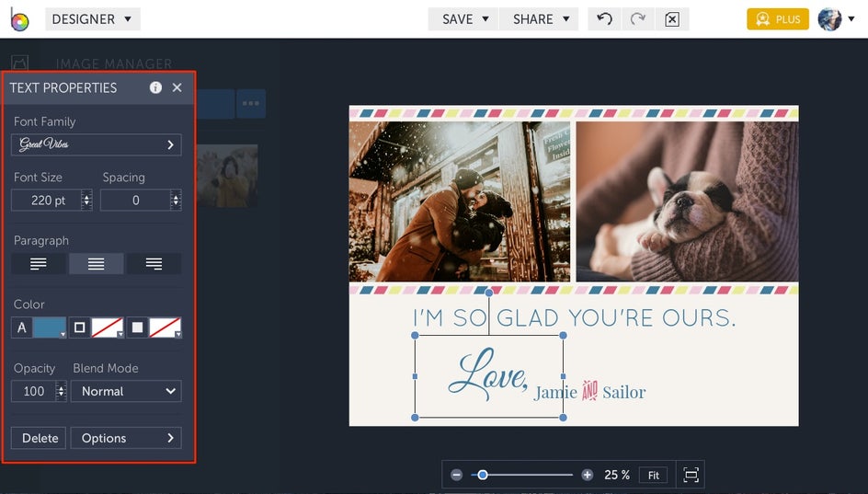Close the Text Properties panel
This screenshot has width=868, height=494.
[177, 87]
